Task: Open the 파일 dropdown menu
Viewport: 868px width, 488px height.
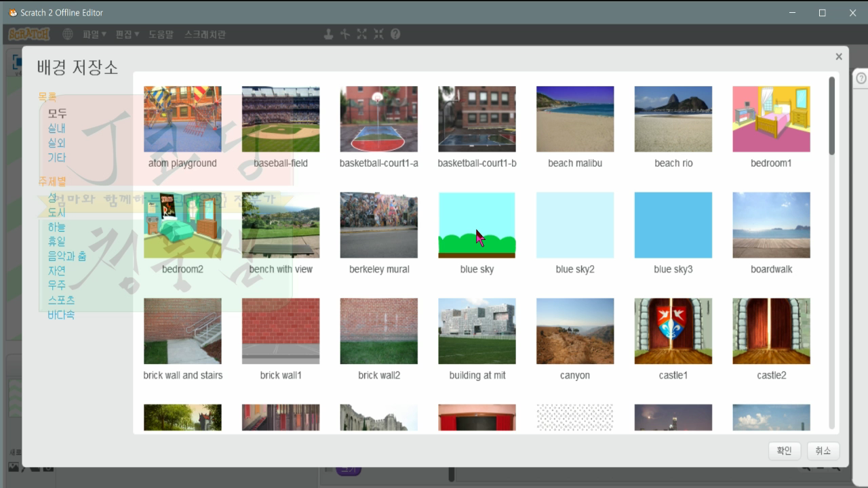Action: pyautogui.click(x=94, y=34)
